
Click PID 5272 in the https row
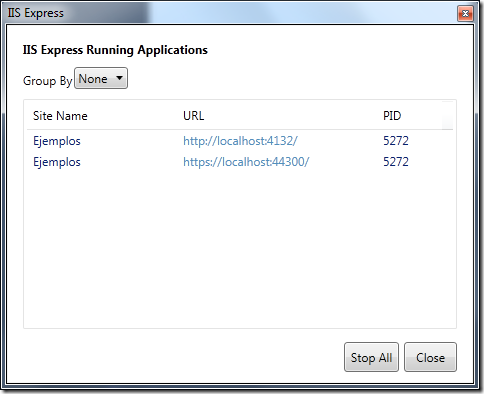click(396, 162)
